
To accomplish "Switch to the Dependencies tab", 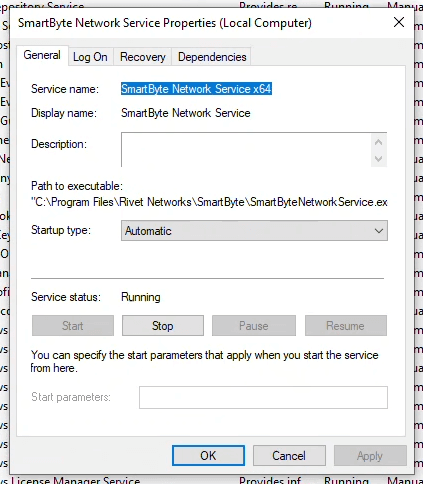I will click(212, 57).
